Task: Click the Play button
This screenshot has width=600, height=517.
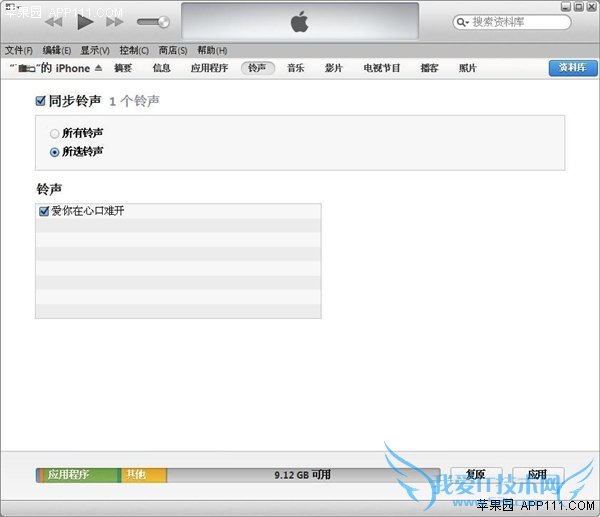Action: [85, 21]
